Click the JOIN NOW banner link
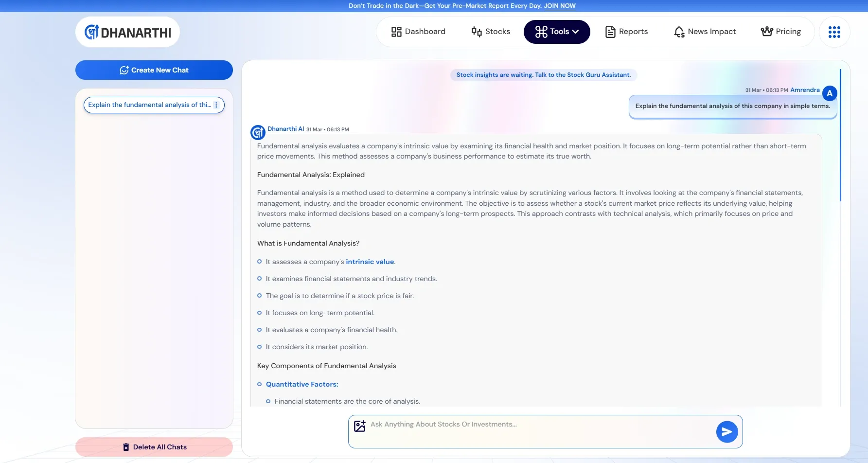 pos(559,6)
